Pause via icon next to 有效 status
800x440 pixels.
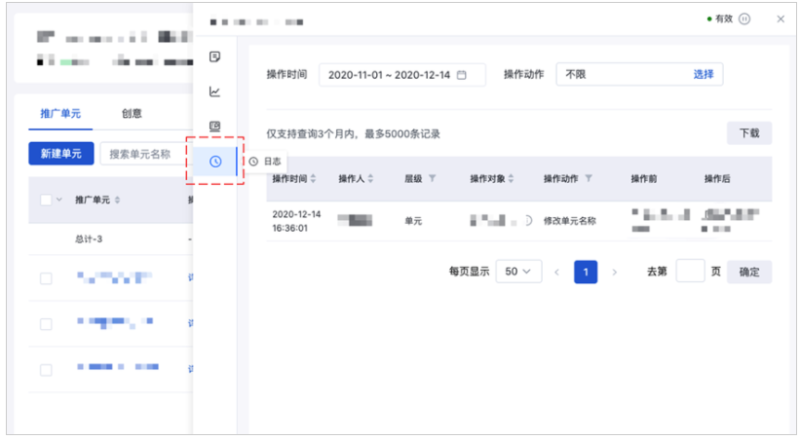[745, 19]
